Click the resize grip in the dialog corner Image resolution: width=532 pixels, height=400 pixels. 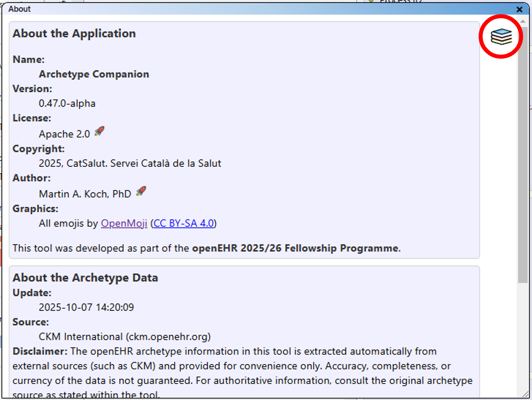pos(525,394)
